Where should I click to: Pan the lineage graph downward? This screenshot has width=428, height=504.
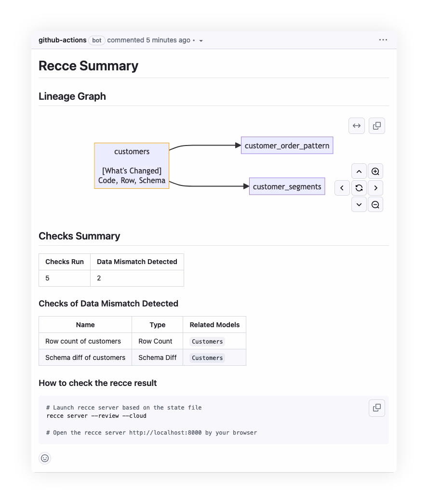point(359,204)
